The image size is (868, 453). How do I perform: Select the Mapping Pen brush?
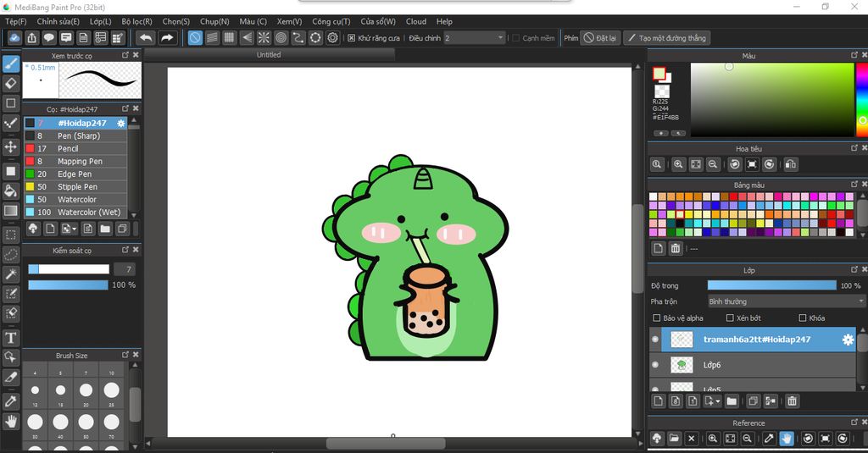point(75,161)
